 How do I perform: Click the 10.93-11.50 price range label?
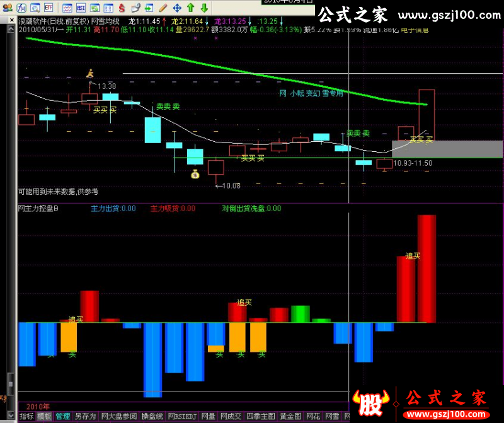point(413,163)
